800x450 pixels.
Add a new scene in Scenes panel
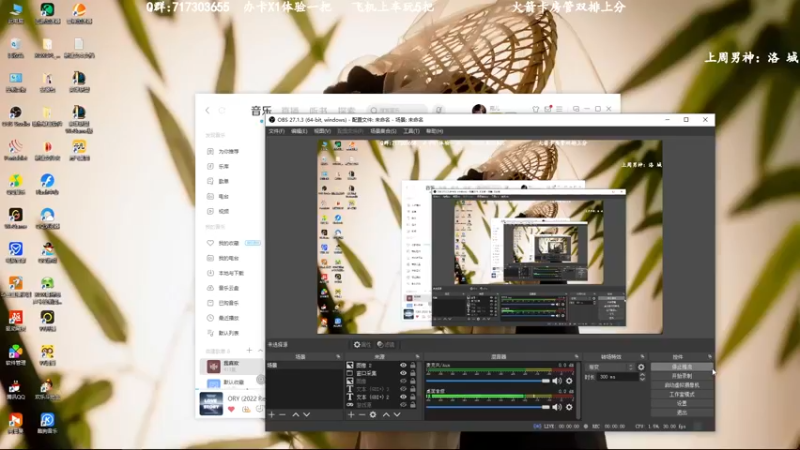pos(272,415)
